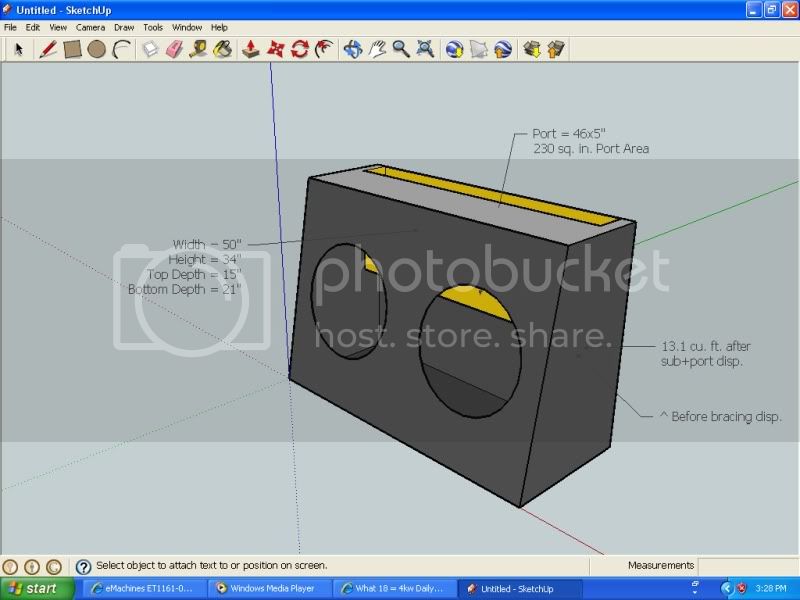
Task: Select the Arc tool
Action: [x=121, y=49]
